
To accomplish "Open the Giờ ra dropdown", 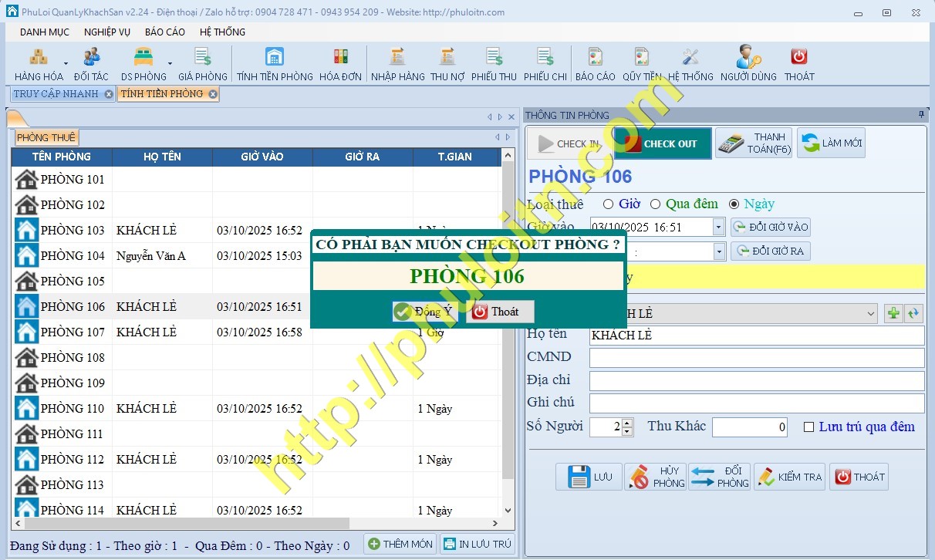I will (x=719, y=251).
